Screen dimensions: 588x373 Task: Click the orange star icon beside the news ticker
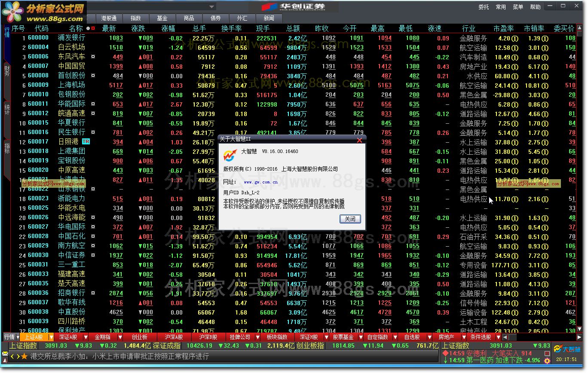24,356
